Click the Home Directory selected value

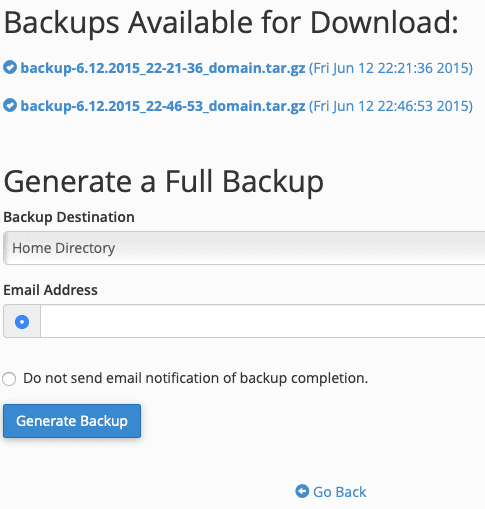pos(64,248)
